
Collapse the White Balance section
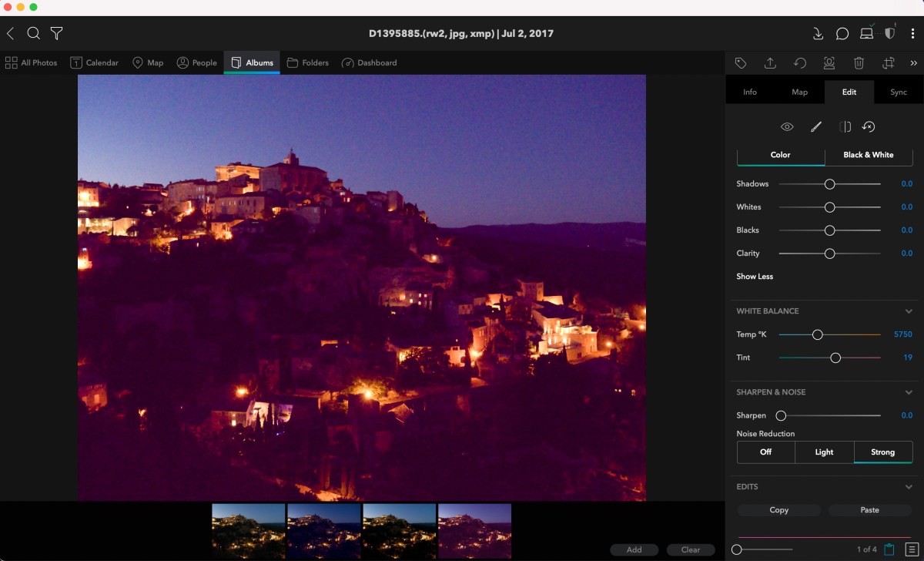tap(909, 311)
